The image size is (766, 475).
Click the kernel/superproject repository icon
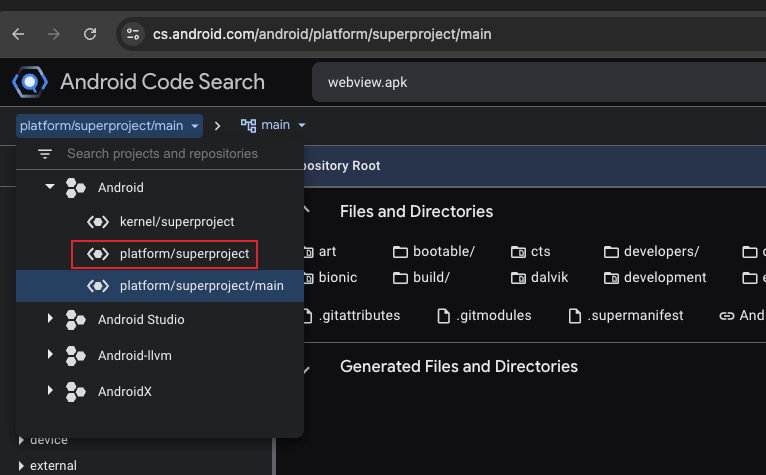(98, 222)
